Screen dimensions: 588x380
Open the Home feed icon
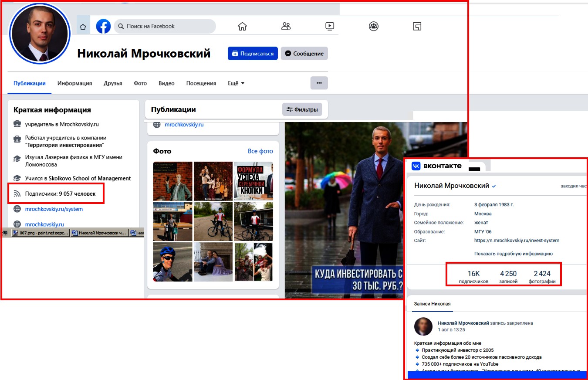[x=242, y=26]
